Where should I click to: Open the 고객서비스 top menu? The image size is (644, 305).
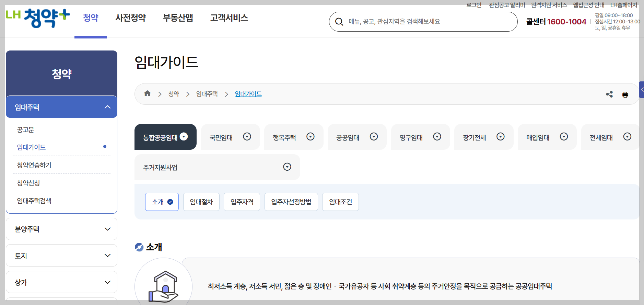click(229, 18)
